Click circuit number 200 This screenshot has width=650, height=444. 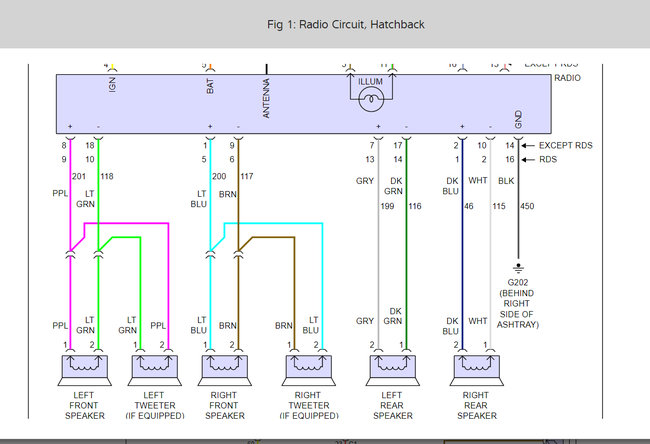pos(219,177)
